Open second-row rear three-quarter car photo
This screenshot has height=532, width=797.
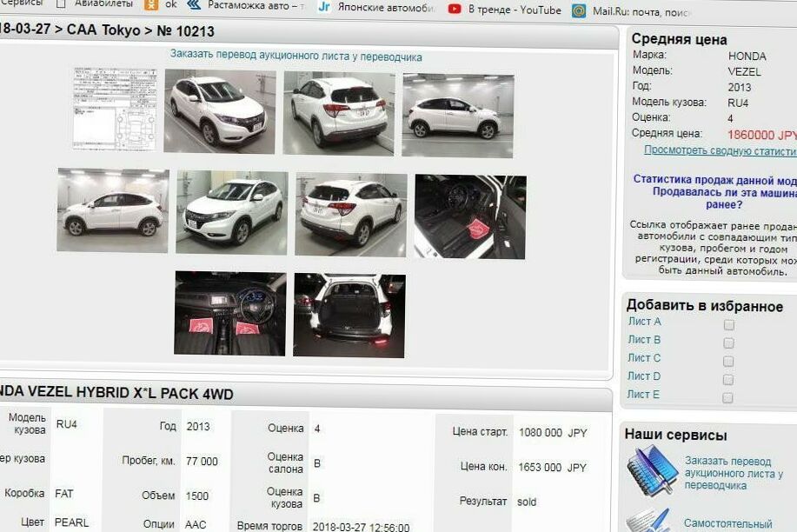point(351,215)
